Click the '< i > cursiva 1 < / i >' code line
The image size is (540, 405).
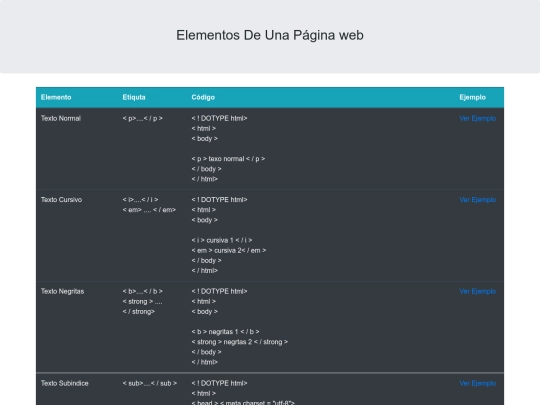tap(222, 240)
